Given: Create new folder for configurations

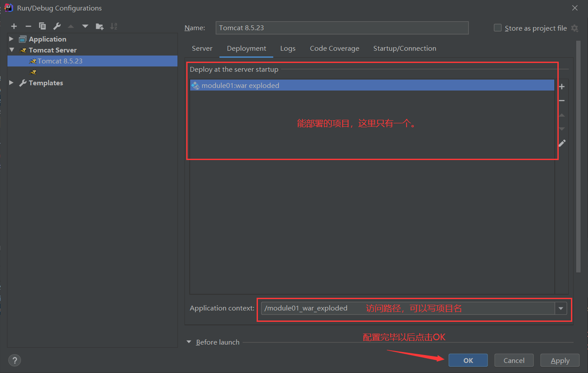Looking at the screenshot, I should pos(100,26).
